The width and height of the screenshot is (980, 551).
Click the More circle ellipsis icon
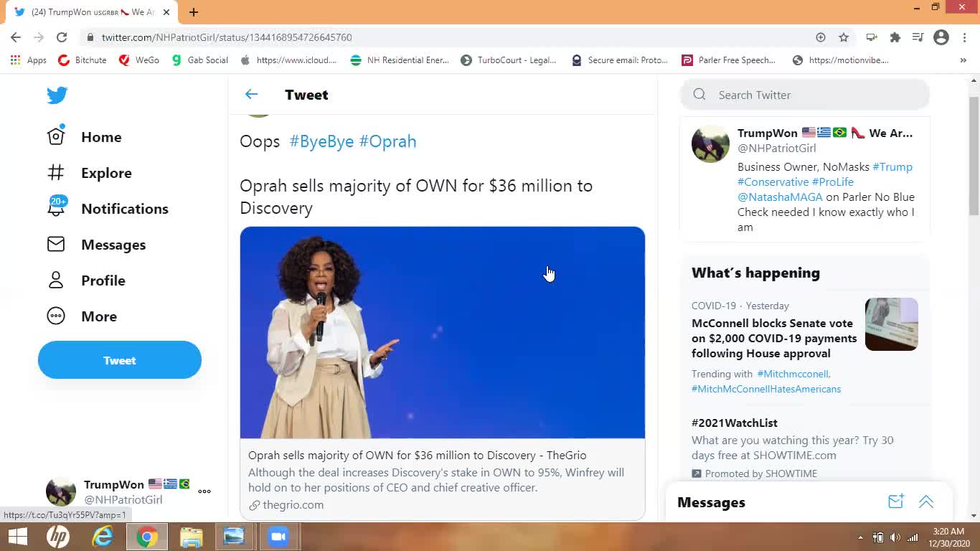point(56,316)
